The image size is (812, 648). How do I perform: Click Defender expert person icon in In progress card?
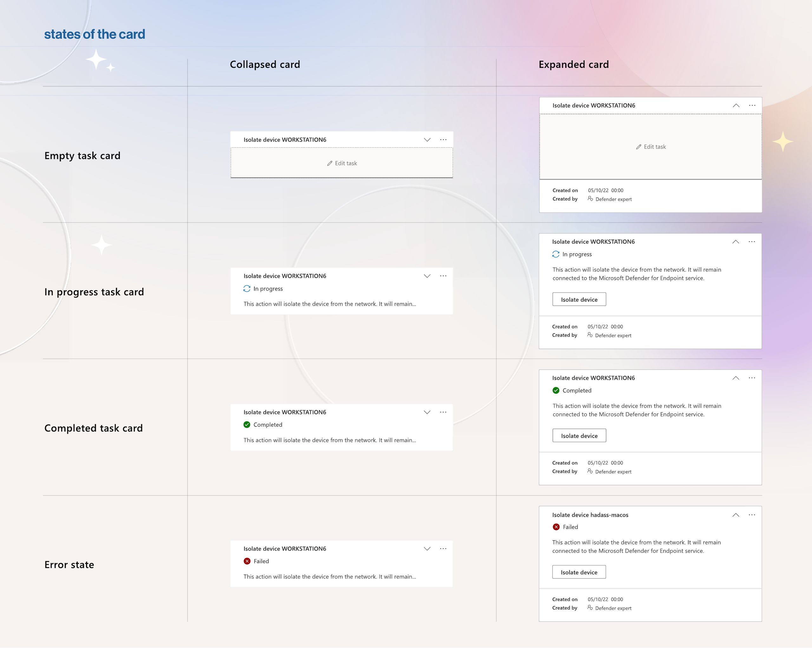tap(590, 335)
